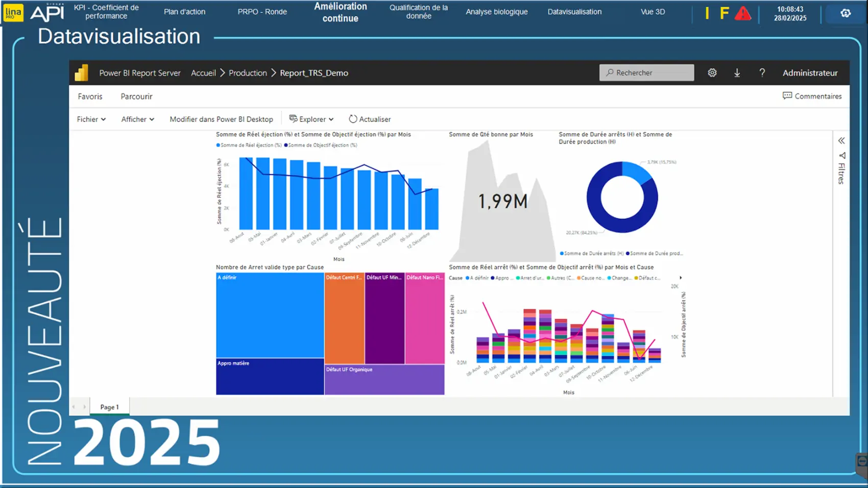The image size is (868, 488).
Task: Open the Commentaires panel
Action: point(812,96)
